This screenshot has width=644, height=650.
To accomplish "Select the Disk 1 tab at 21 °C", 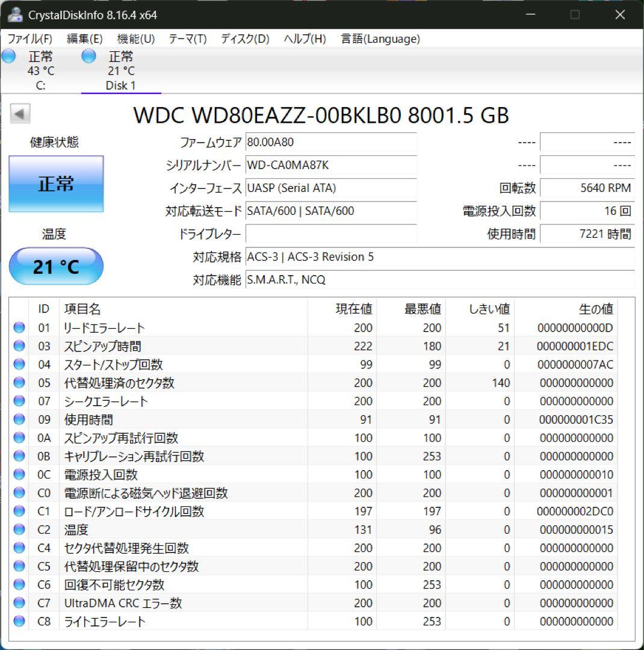I will click(x=120, y=71).
